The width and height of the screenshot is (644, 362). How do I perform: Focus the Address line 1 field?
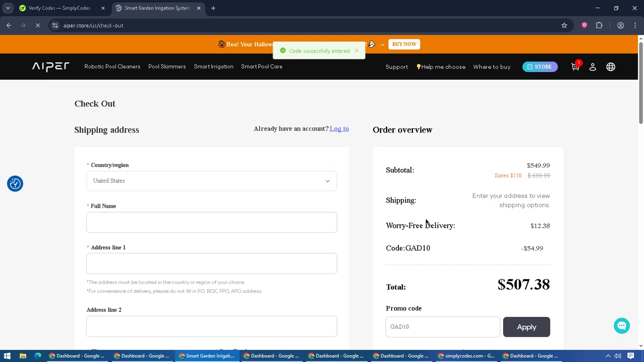[212, 263]
